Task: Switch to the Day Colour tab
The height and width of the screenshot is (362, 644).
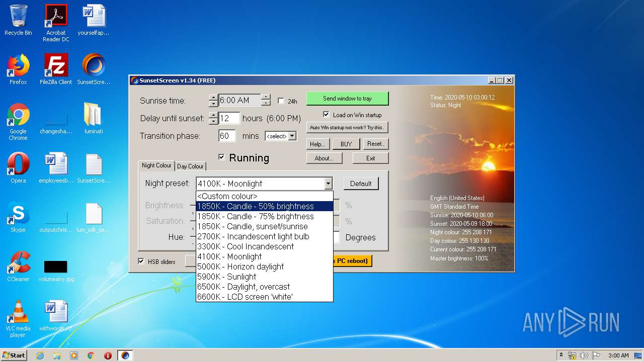Action: (x=190, y=166)
